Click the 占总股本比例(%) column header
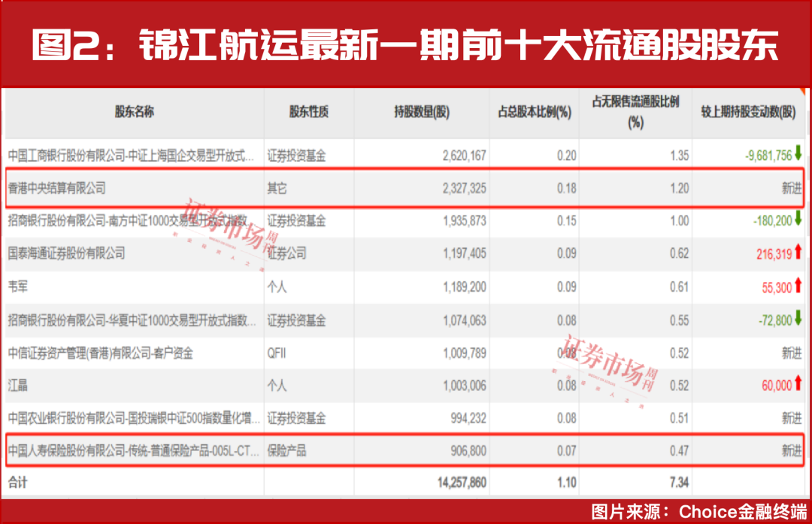The height and width of the screenshot is (524, 812). 535,112
